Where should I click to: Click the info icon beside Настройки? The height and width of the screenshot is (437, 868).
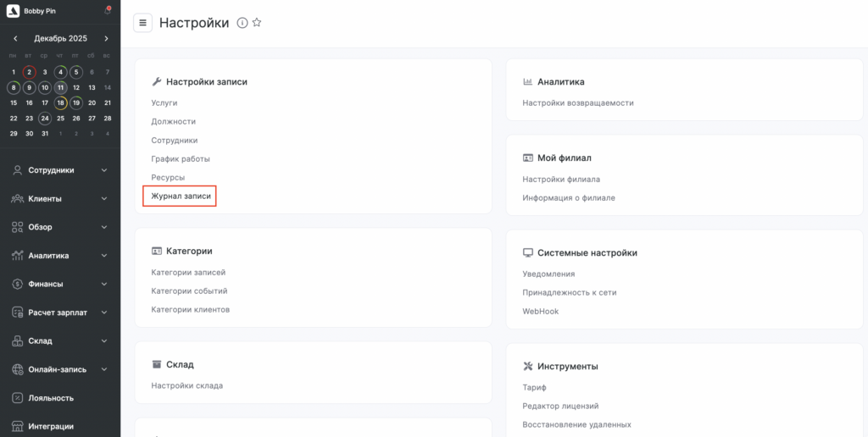(242, 23)
